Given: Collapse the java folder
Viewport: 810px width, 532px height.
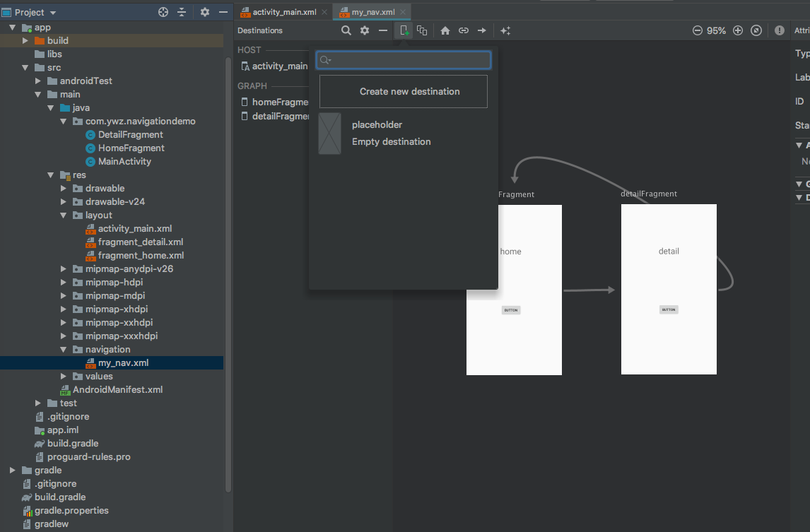Looking at the screenshot, I should coord(51,108).
